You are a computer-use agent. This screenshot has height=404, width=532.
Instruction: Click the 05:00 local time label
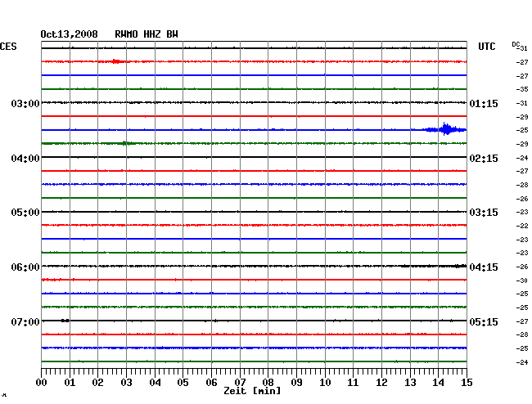(x=25, y=213)
